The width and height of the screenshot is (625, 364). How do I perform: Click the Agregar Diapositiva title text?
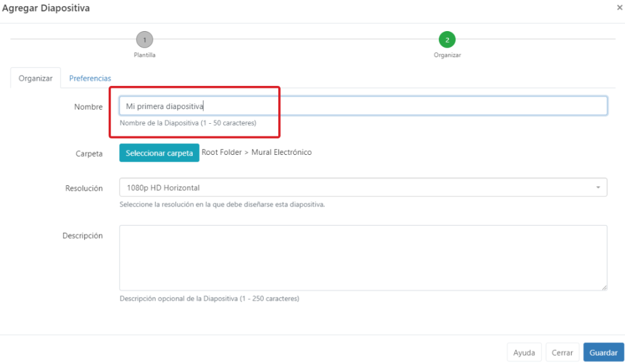coord(46,8)
